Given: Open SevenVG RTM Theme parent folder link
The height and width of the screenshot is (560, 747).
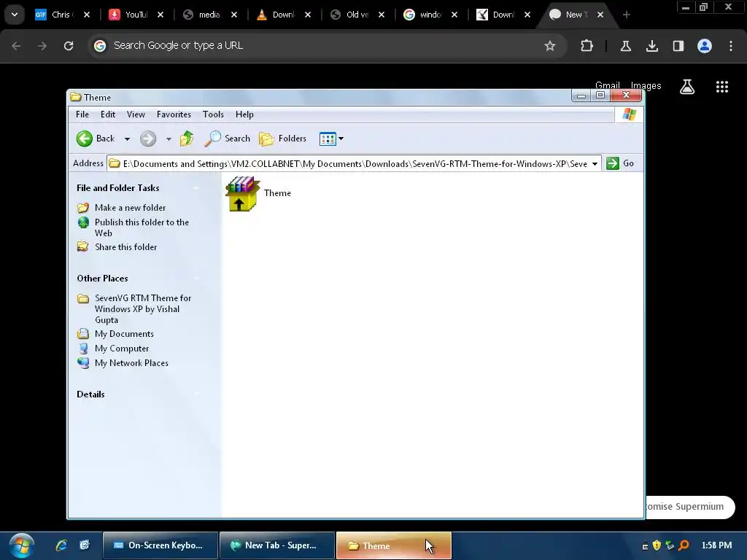Looking at the screenshot, I should [143, 309].
